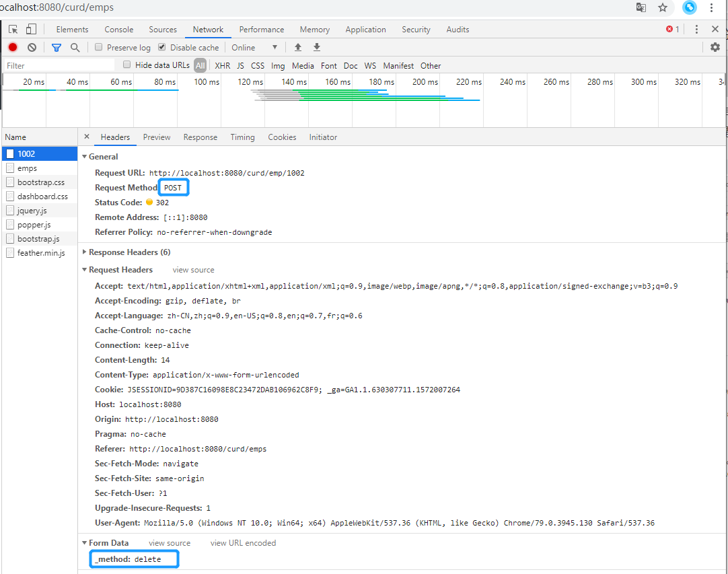Check the Hide data URLs box
The image size is (728, 574).
pos(126,65)
